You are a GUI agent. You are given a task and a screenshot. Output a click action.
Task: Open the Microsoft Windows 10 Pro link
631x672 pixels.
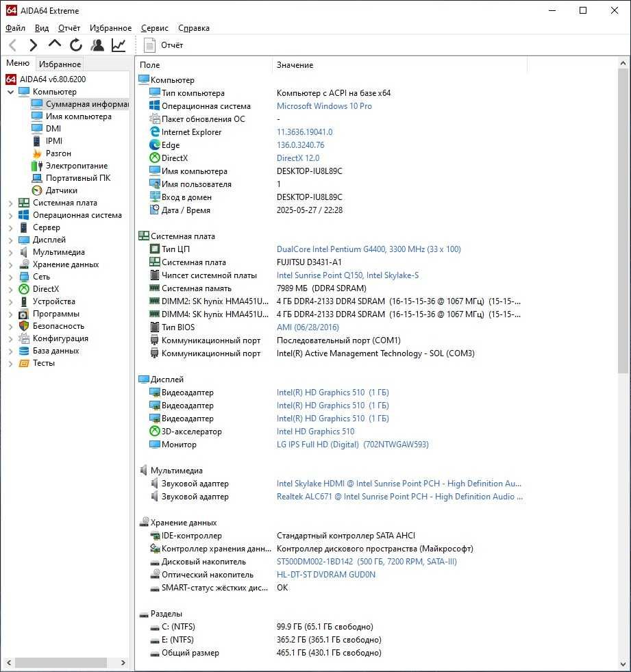click(x=324, y=106)
